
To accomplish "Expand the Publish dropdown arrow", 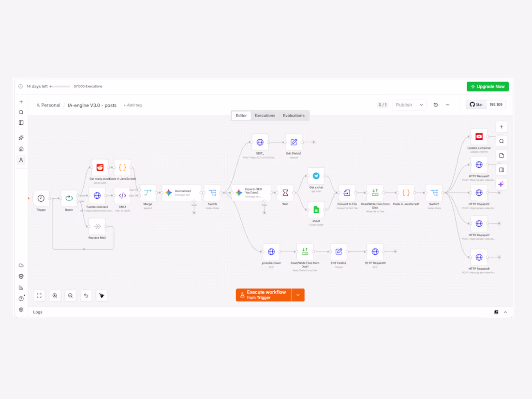I will click(421, 105).
